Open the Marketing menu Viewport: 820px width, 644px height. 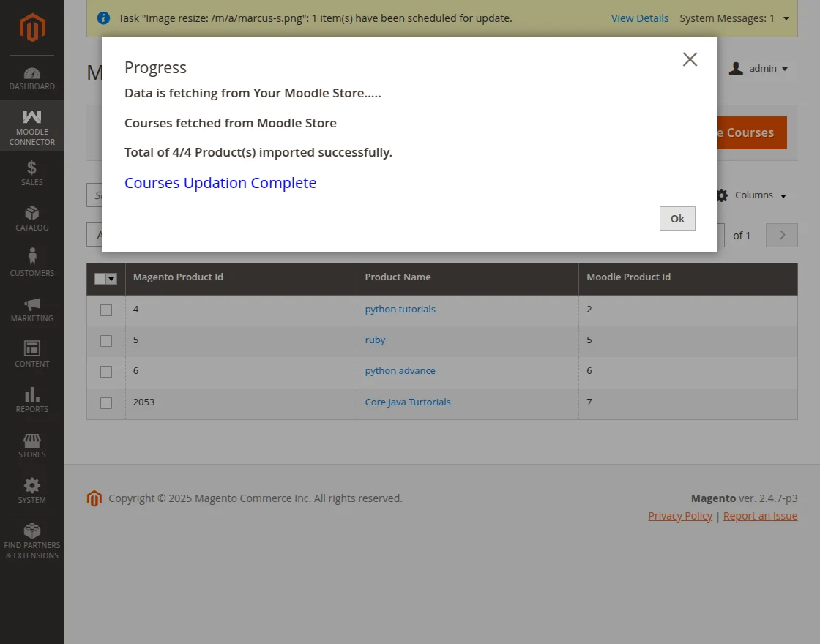pyautogui.click(x=32, y=310)
